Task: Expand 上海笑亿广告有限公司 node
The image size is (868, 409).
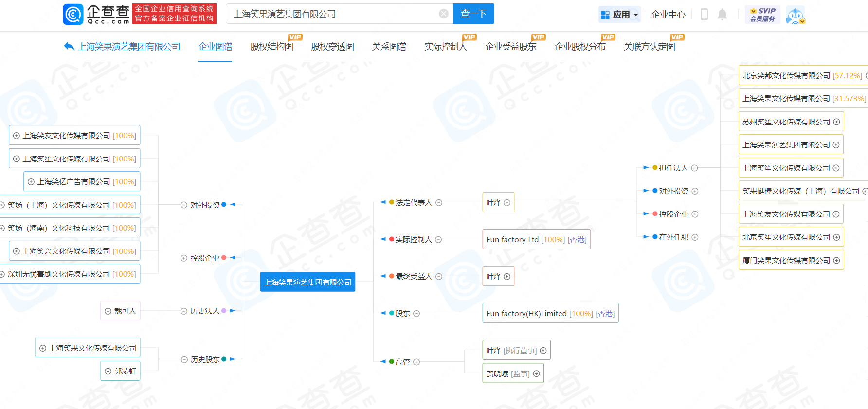Action: [31, 182]
